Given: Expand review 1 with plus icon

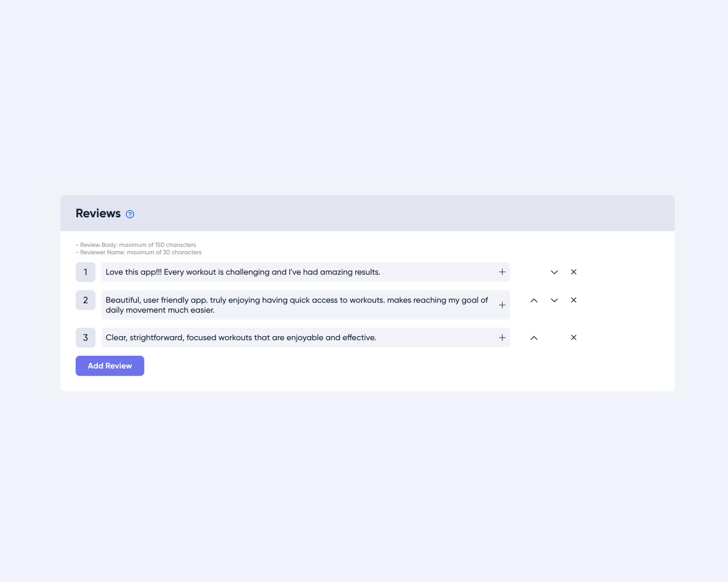Looking at the screenshot, I should pos(502,272).
